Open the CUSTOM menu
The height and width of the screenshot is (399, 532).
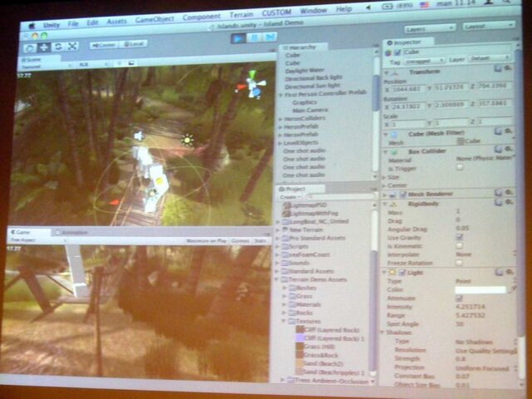click(x=277, y=13)
